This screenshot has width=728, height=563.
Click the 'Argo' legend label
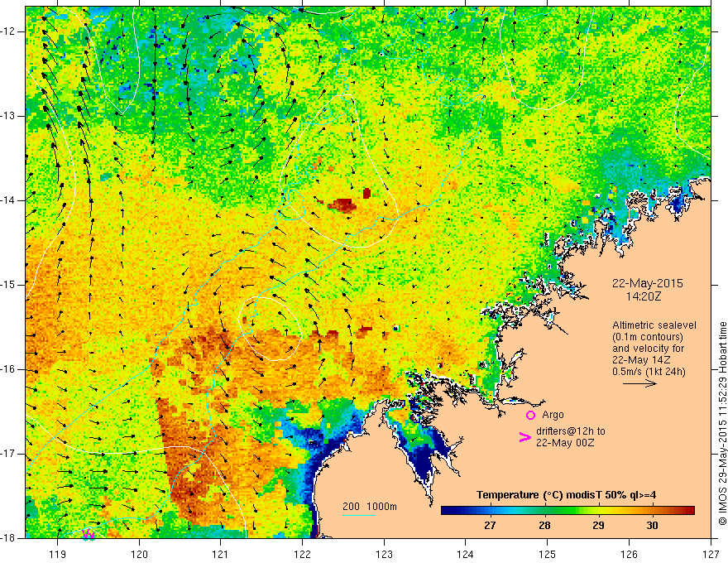pyautogui.click(x=553, y=415)
